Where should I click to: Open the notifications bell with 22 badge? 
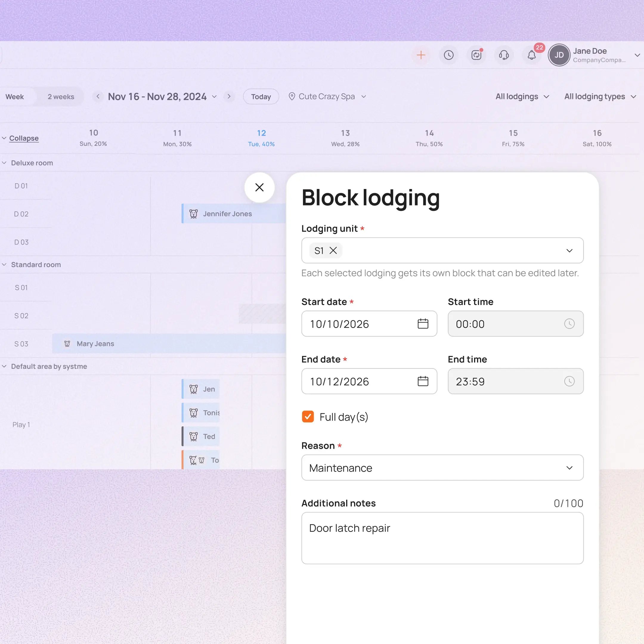[x=532, y=55]
